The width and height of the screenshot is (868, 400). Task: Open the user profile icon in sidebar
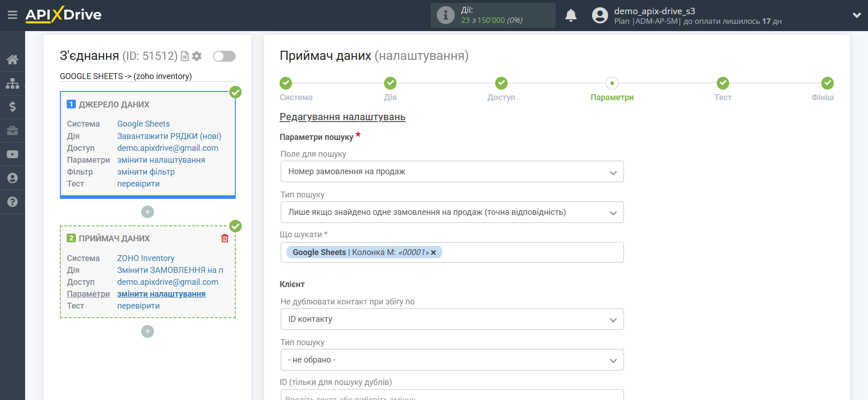pos(12,178)
